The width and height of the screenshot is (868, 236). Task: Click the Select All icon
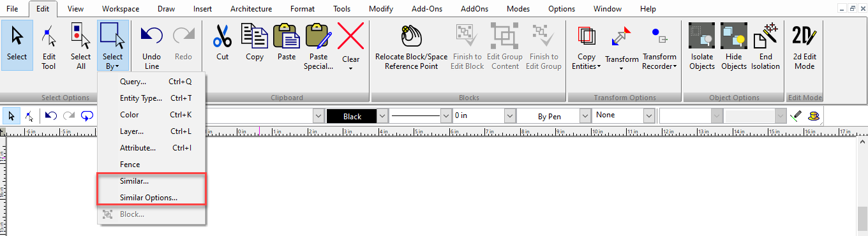click(80, 36)
